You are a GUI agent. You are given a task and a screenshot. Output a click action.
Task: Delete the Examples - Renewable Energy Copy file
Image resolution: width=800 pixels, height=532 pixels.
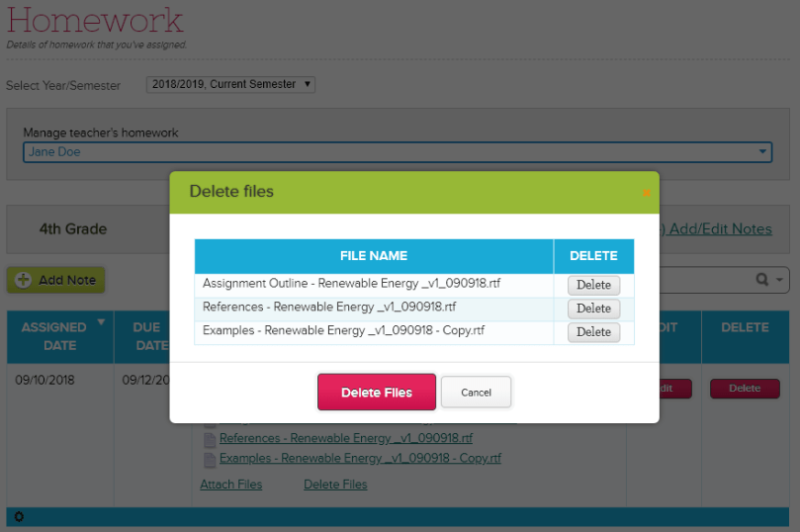pos(593,332)
